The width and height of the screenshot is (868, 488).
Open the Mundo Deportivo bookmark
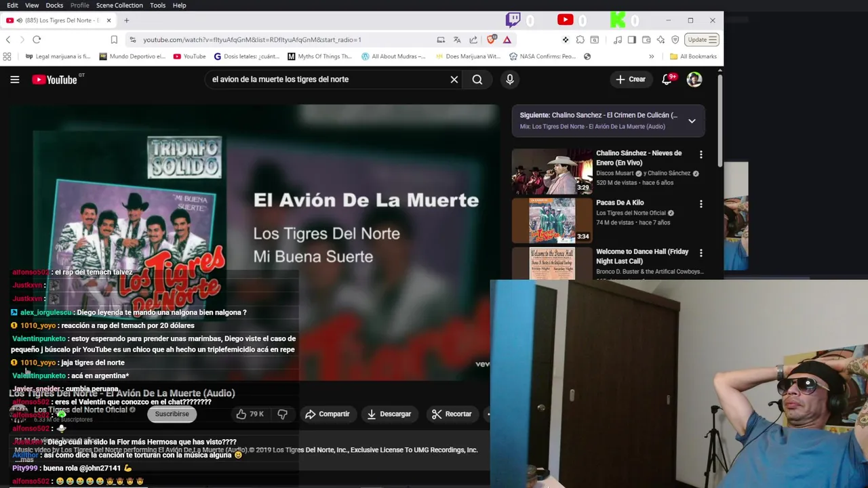pos(132,56)
